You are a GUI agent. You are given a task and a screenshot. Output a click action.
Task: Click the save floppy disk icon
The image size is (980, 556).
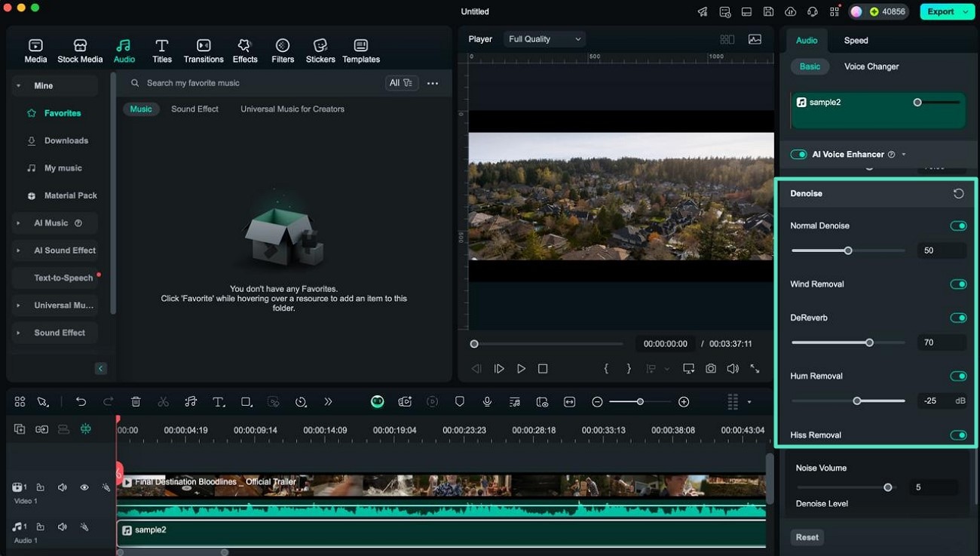pos(768,11)
